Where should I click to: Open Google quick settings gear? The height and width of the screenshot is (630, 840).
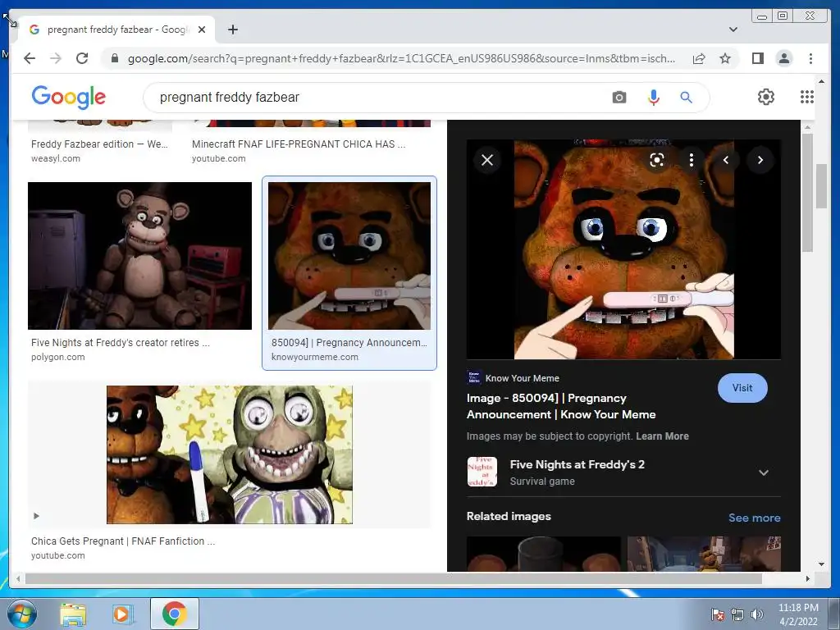[766, 97]
